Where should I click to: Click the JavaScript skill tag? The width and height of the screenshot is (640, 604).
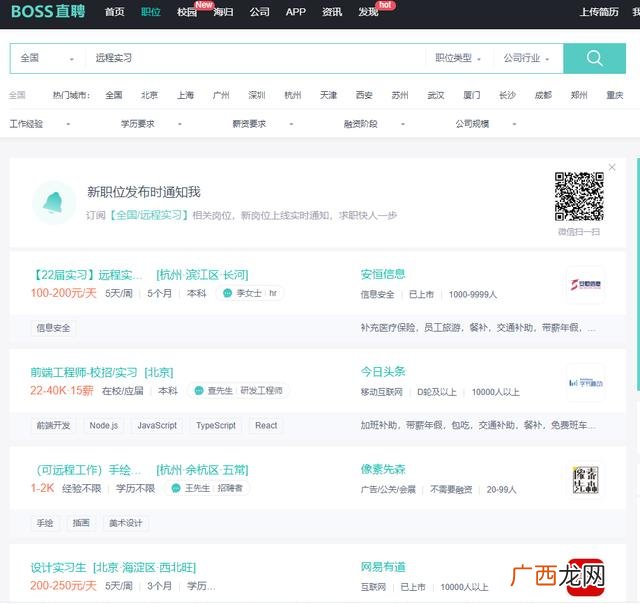(x=157, y=425)
